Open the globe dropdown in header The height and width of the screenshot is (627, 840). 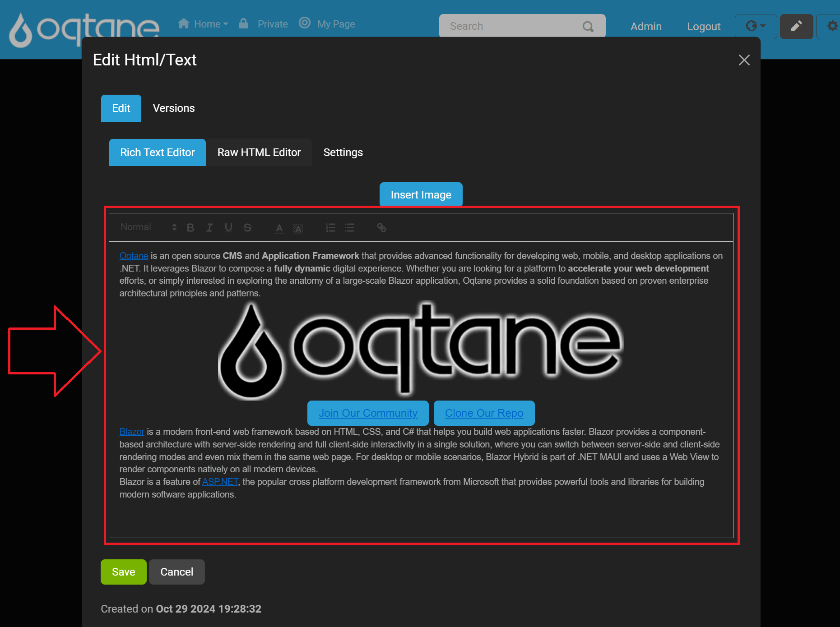pyautogui.click(x=756, y=26)
